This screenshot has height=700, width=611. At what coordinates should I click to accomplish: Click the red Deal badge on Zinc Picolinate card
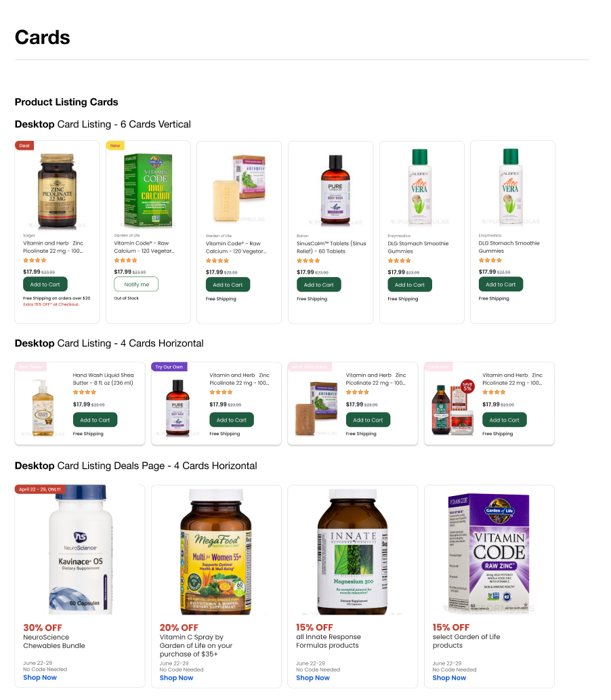pyautogui.click(x=24, y=146)
